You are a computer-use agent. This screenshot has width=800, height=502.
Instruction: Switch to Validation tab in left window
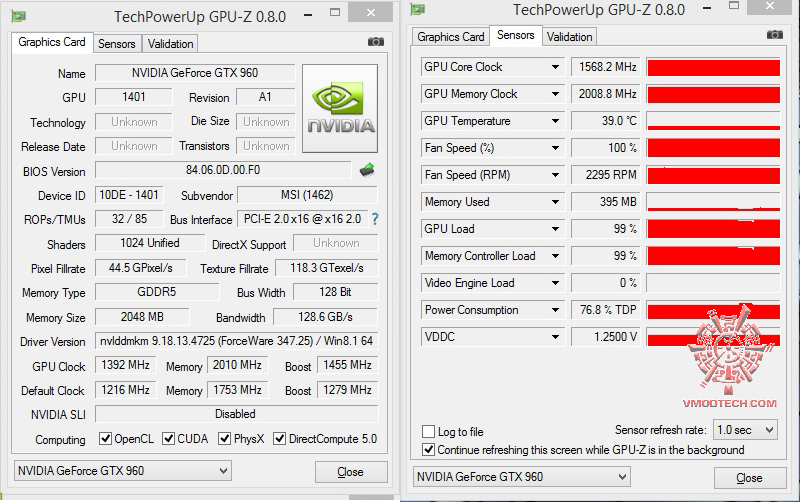pyautogui.click(x=170, y=44)
